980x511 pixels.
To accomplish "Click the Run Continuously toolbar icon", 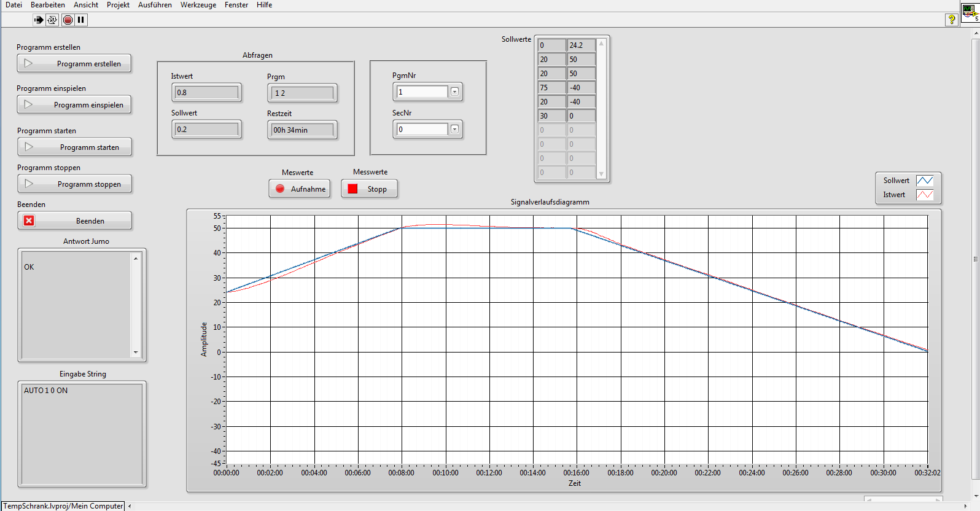I will click(52, 20).
